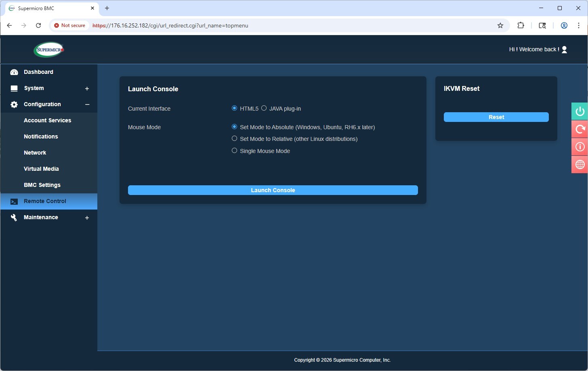Click the green power icon on right edge

[580, 111]
